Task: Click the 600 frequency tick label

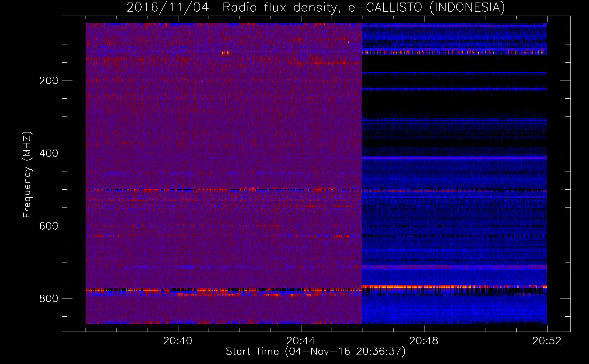Action: coord(49,226)
